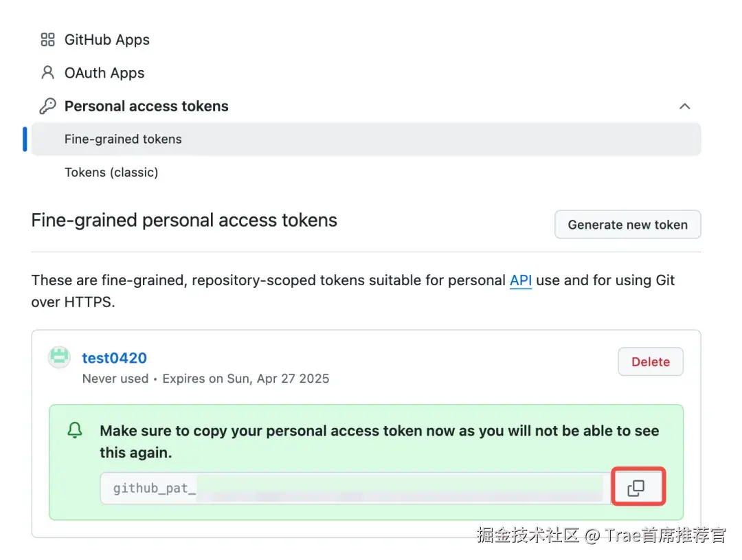The width and height of the screenshot is (742, 560).
Task: Switch to Tokens (classic)
Action: (111, 172)
